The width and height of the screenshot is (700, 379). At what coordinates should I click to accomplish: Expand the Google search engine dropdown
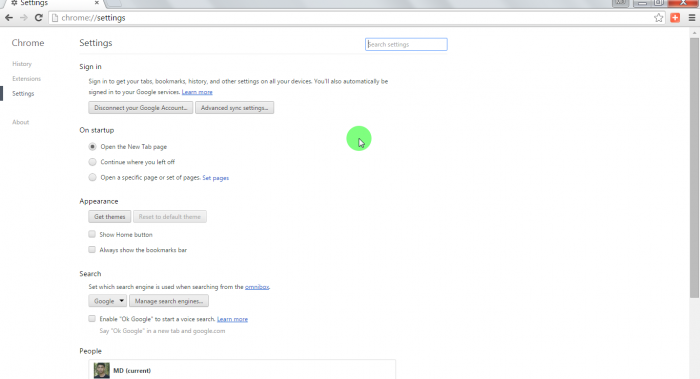[x=108, y=301]
